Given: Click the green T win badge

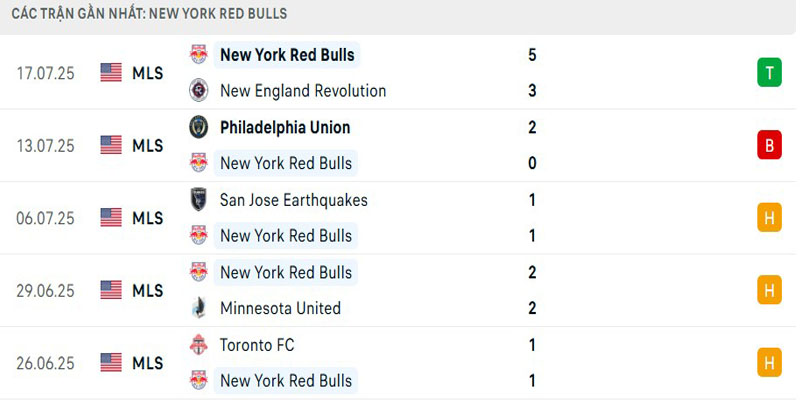Looking at the screenshot, I should [769, 72].
